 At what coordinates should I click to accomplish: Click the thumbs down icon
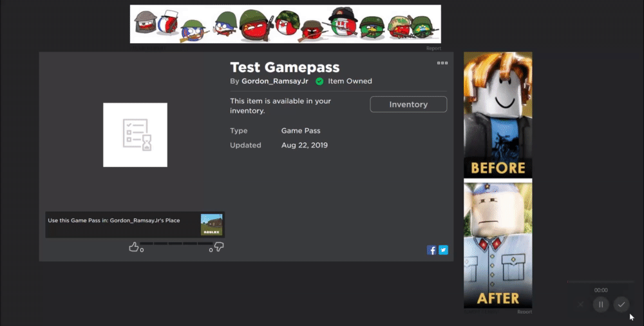tap(219, 247)
